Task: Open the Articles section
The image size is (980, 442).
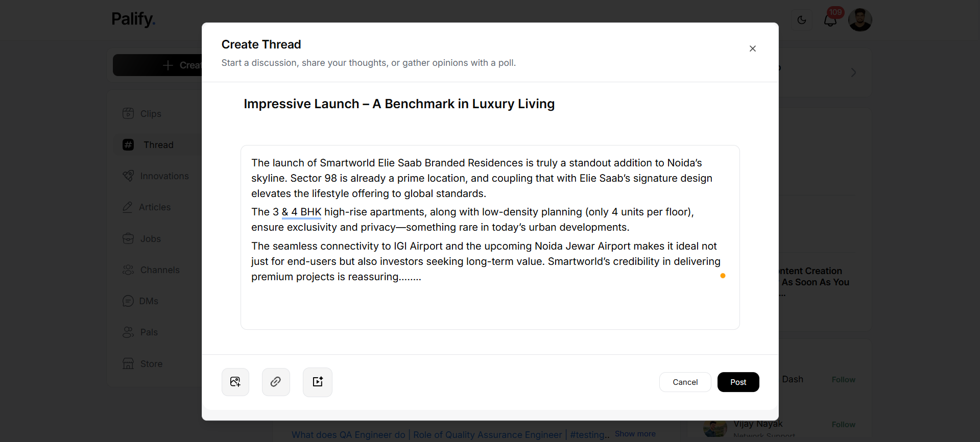Action: click(155, 207)
